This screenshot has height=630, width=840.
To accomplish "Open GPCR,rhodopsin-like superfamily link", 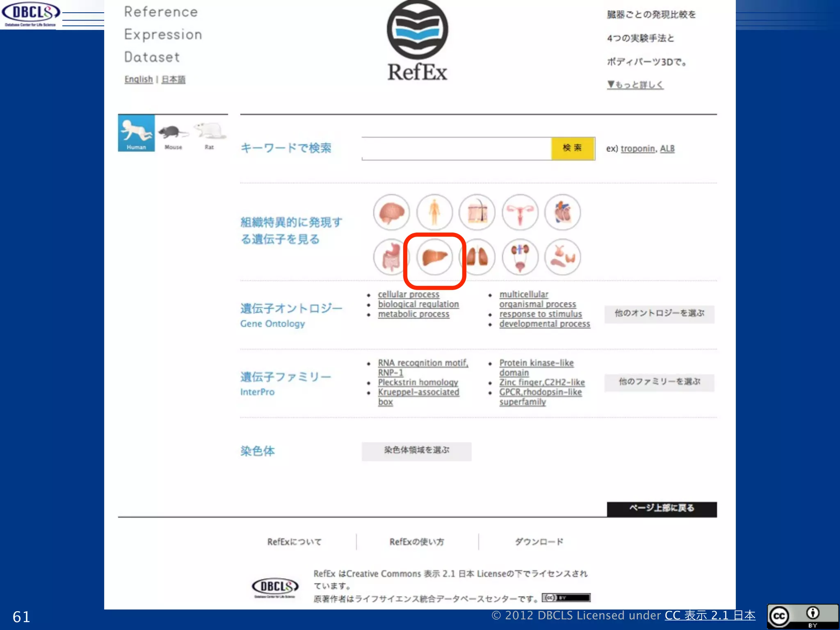I will tap(540, 397).
